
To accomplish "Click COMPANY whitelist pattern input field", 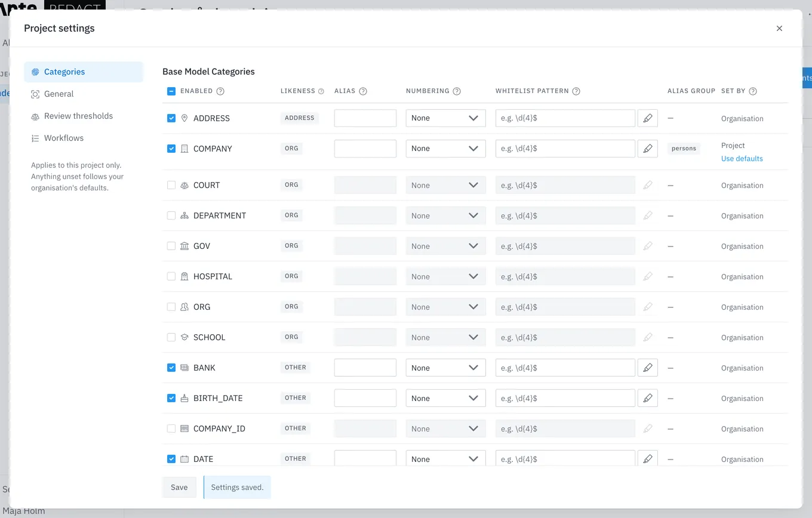I will pyautogui.click(x=565, y=149).
